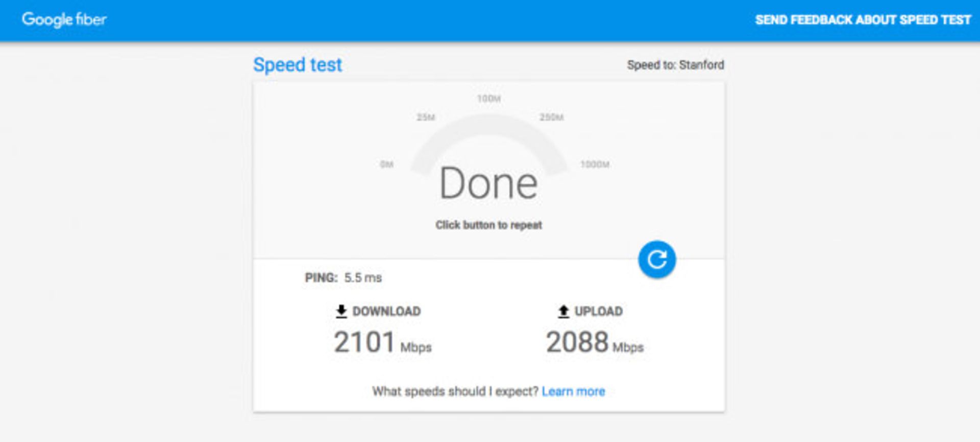
Task: Click the 100M gauge marker
Action: tap(489, 99)
